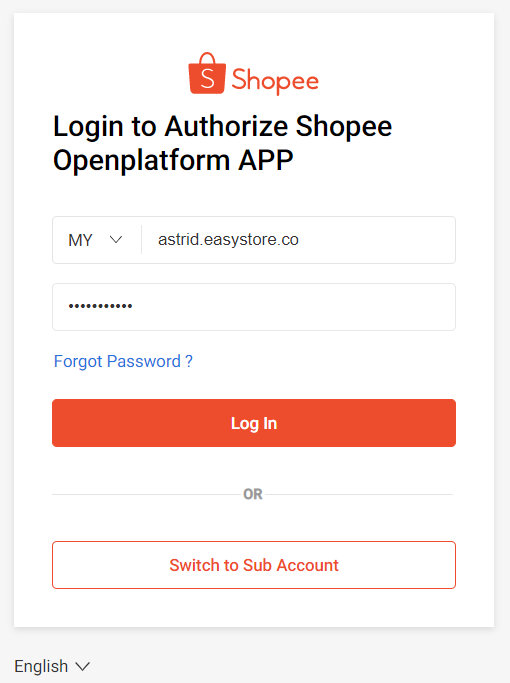Click the OR divider text
The height and width of the screenshot is (683, 510).
pos(253,494)
